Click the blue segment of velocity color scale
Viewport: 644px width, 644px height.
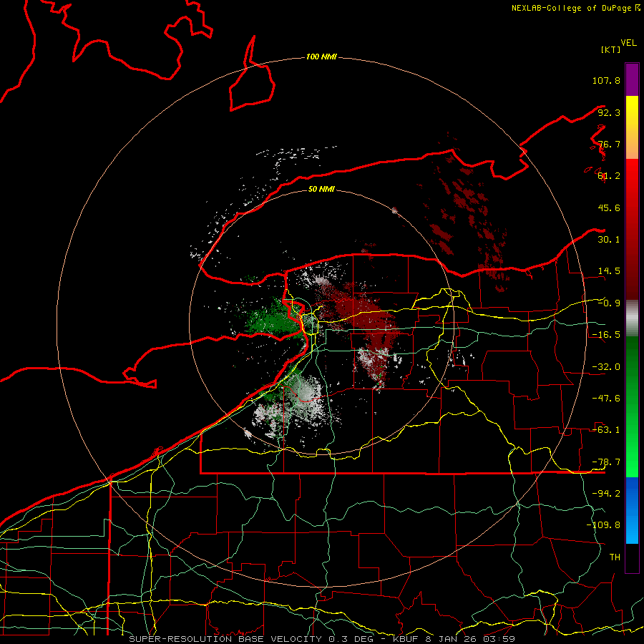click(632, 510)
